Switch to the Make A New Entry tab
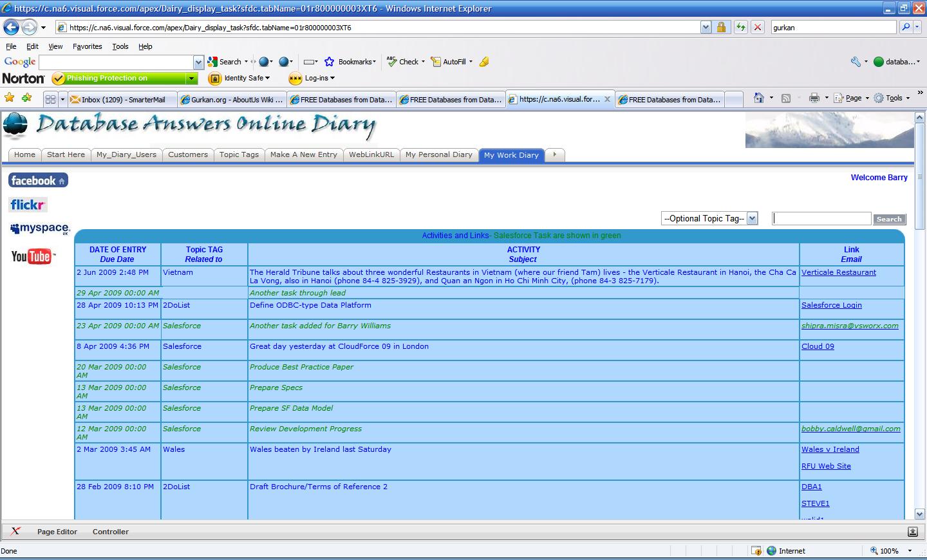The height and width of the screenshot is (560, 927). coord(303,154)
